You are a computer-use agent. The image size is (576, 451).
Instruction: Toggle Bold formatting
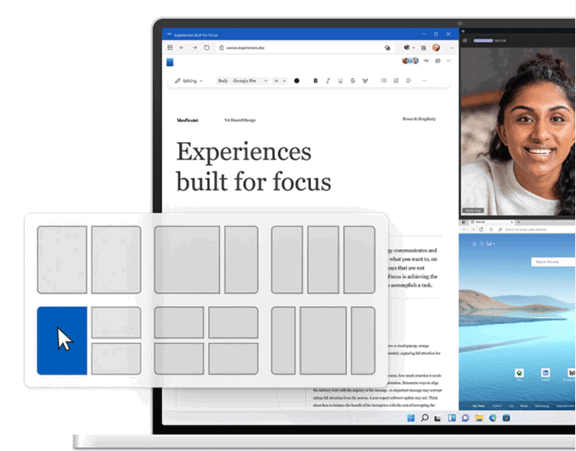point(315,81)
